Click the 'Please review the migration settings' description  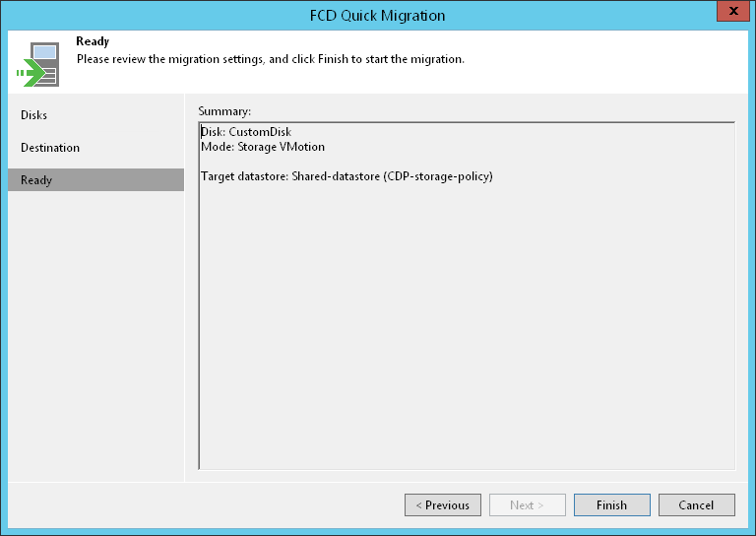tap(270, 59)
